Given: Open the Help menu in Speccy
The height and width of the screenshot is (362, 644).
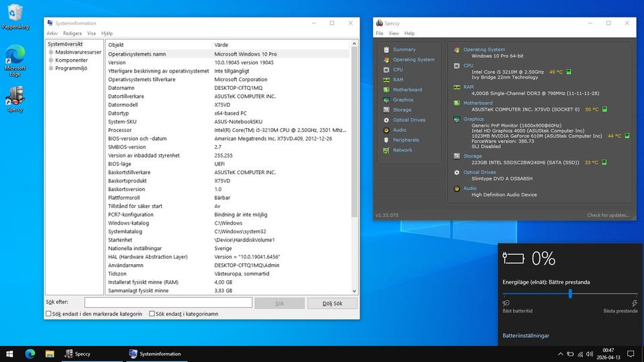Looking at the screenshot, I should (409, 34).
